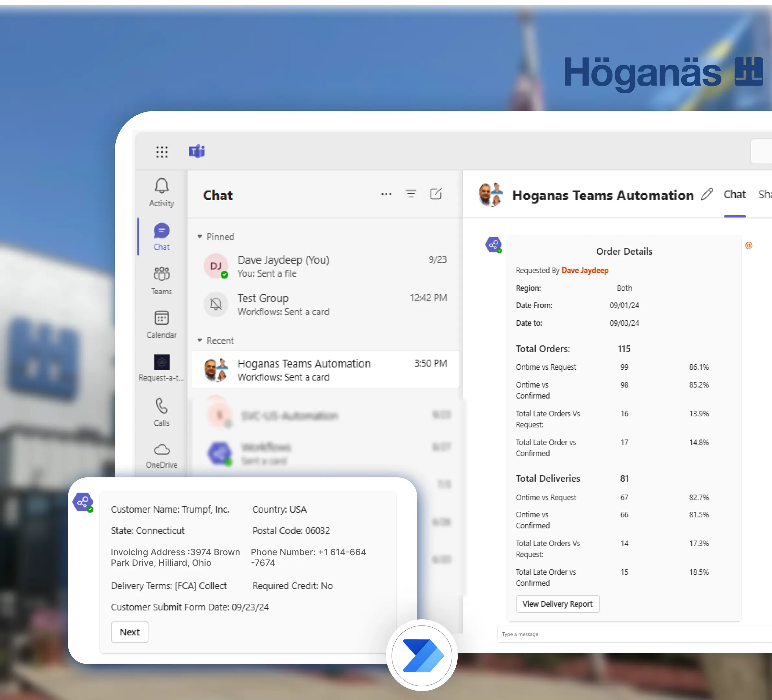The image size is (772, 700).
Task: Click Required Credit: No text
Action: [x=293, y=586]
